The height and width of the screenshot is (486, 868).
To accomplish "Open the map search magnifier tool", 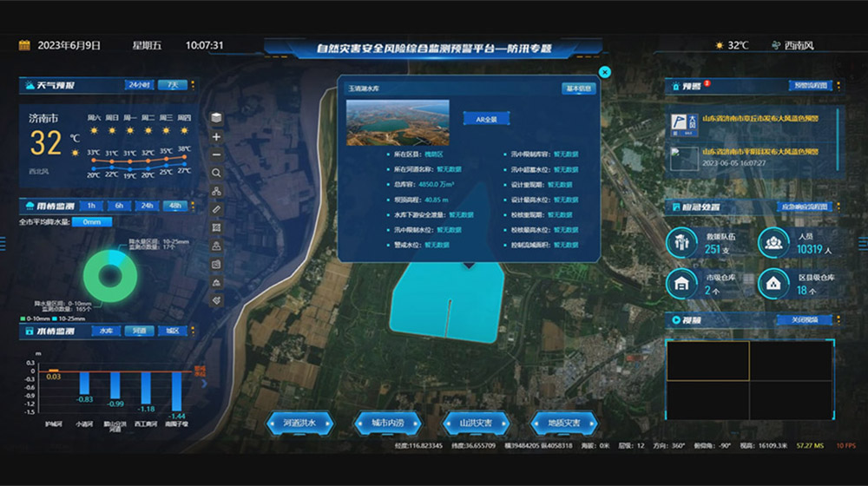I will (216, 173).
